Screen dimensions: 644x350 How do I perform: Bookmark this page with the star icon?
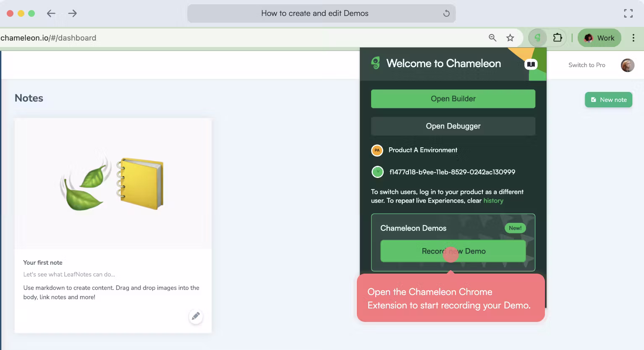point(510,38)
